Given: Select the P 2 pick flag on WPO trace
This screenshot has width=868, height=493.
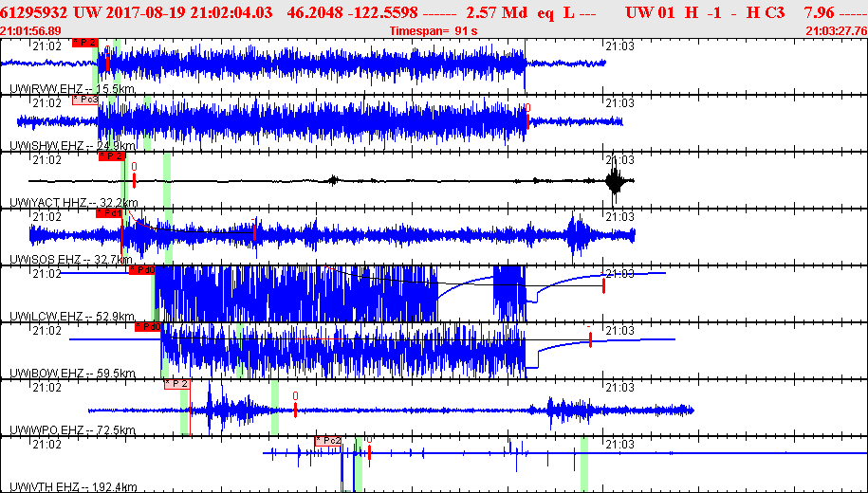Looking at the screenshot, I should pyautogui.click(x=177, y=384).
